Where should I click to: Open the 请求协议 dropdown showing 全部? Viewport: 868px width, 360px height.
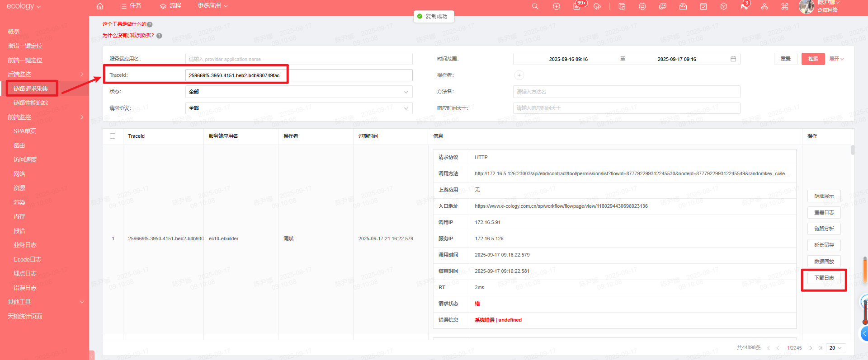coord(298,108)
